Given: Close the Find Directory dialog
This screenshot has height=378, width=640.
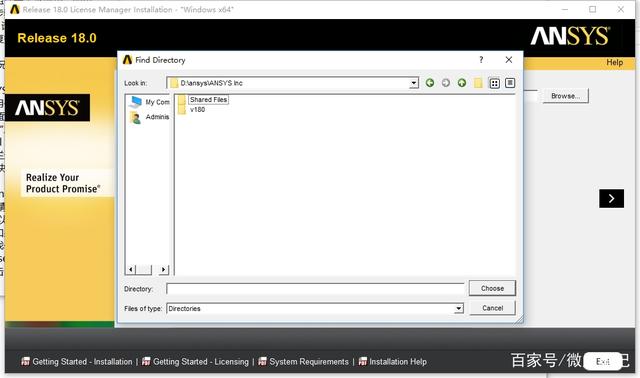Looking at the screenshot, I should (509, 60).
